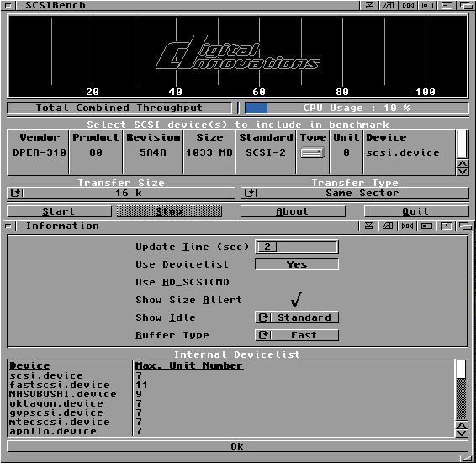The image size is (476, 463).
Task: Click the SCSIBench title bar second gadget
Action: [x=389, y=5]
